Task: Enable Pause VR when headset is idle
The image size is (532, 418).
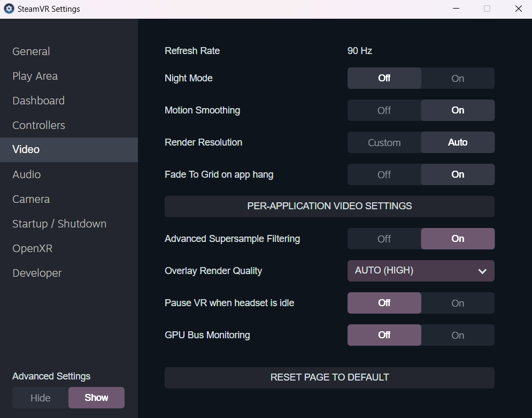Action: [457, 303]
